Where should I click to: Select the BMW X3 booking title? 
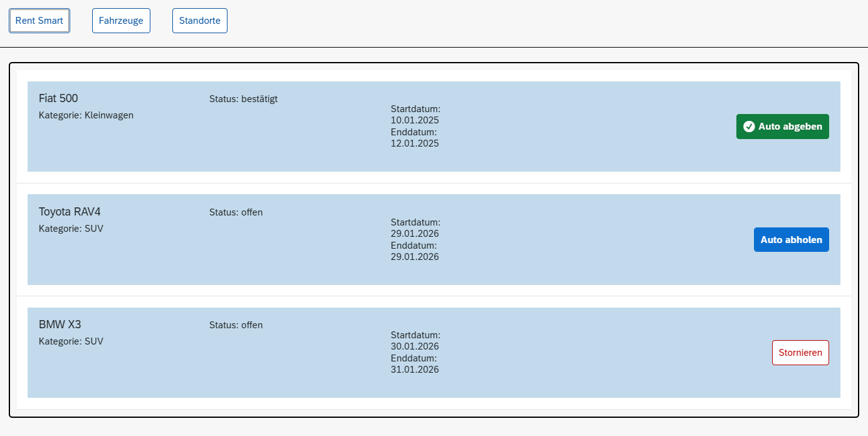60,324
